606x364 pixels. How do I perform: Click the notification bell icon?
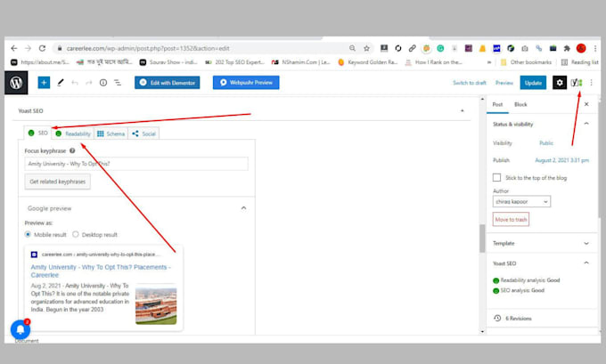pos(20,329)
